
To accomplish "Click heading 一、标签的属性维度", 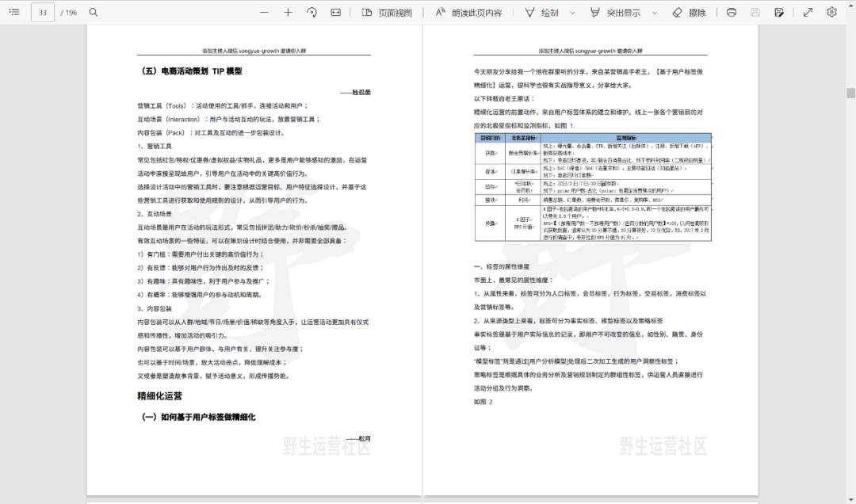I will (x=502, y=266).
